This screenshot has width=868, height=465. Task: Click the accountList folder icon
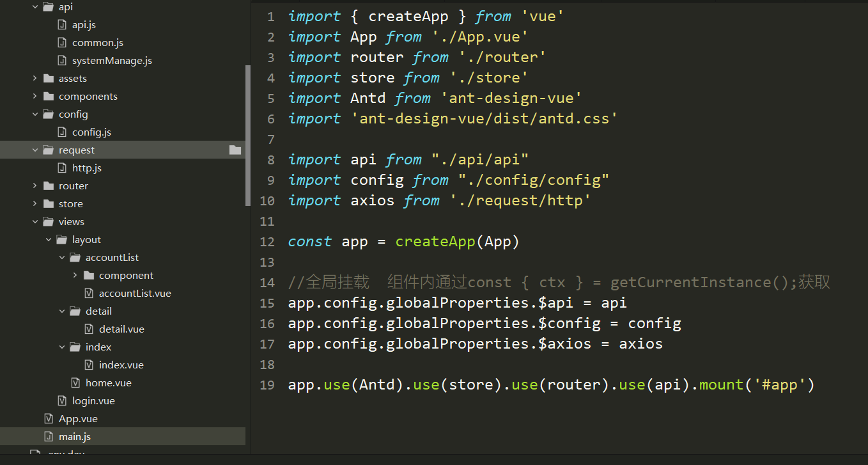(75, 258)
